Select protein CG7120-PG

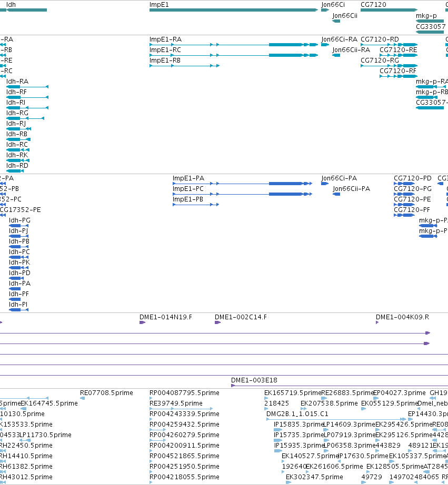404,194
